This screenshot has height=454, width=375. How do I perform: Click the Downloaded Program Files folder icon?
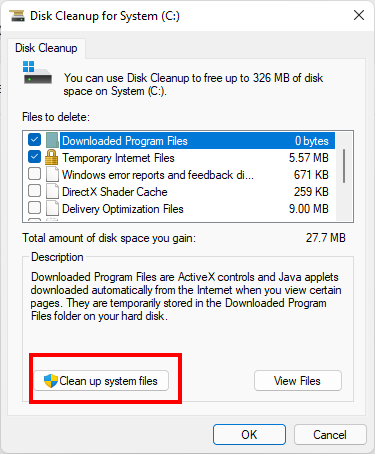(x=52, y=140)
